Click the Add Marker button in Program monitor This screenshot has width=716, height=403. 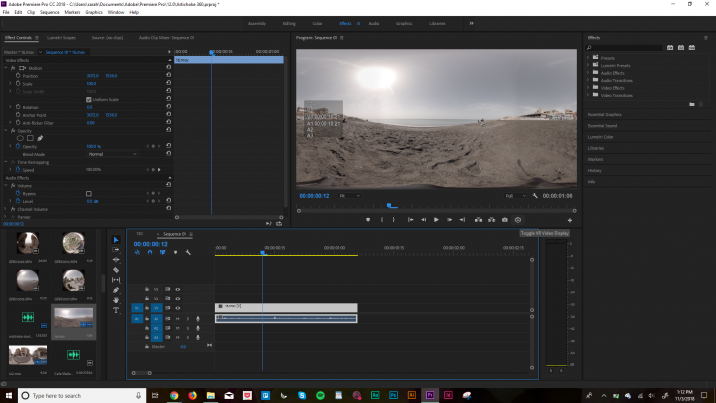368,220
